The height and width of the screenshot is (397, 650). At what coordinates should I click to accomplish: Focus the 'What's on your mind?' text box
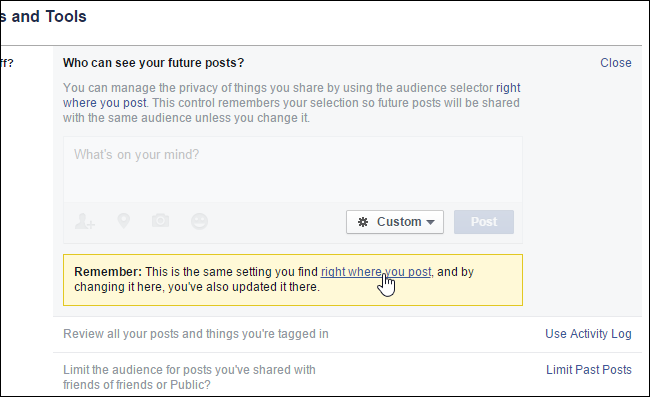coord(293,169)
